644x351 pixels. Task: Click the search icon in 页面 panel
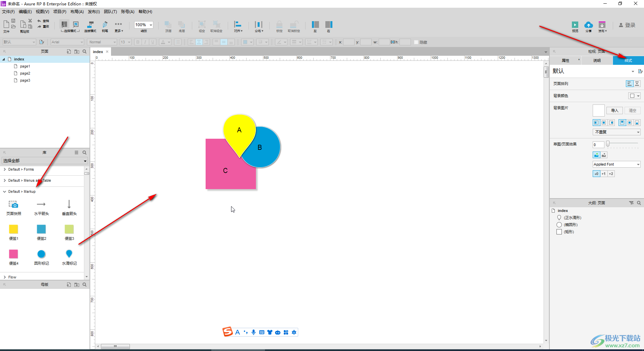pos(85,52)
